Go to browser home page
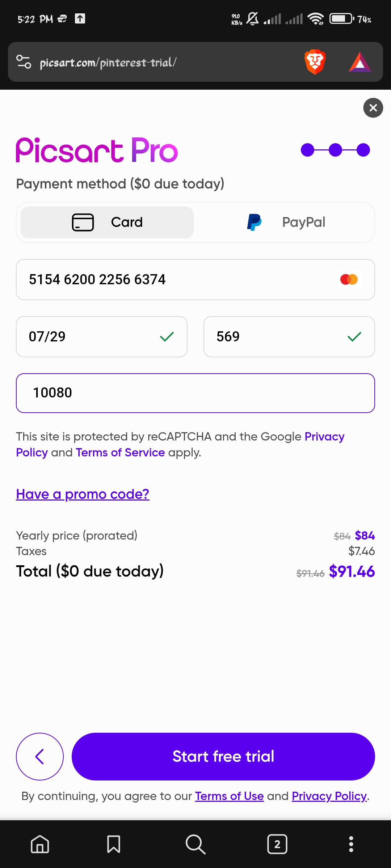391x868 pixels. pyautogui.click(x=40, y=844)
